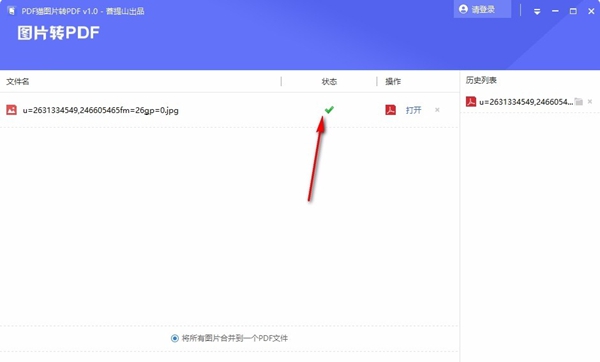This screenshot has width=600, height=362.
Task: Maximize the PDF猫 window
Action: [573, 11]
